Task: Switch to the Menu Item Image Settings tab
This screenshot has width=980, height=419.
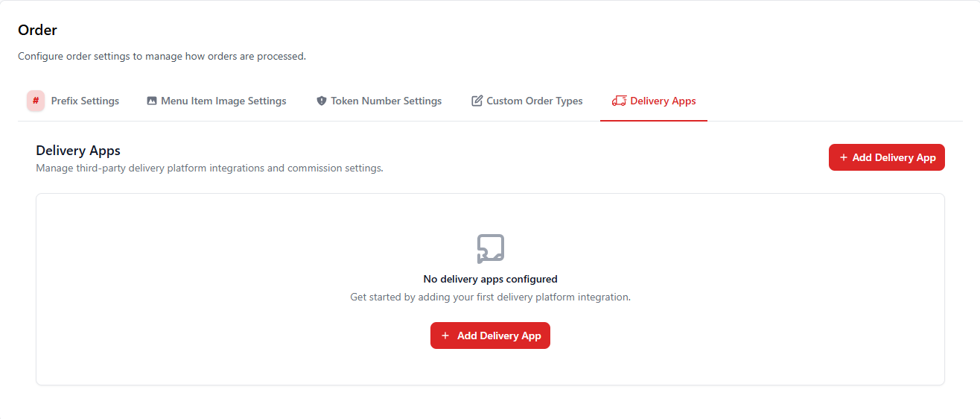Action: point(223,101)
